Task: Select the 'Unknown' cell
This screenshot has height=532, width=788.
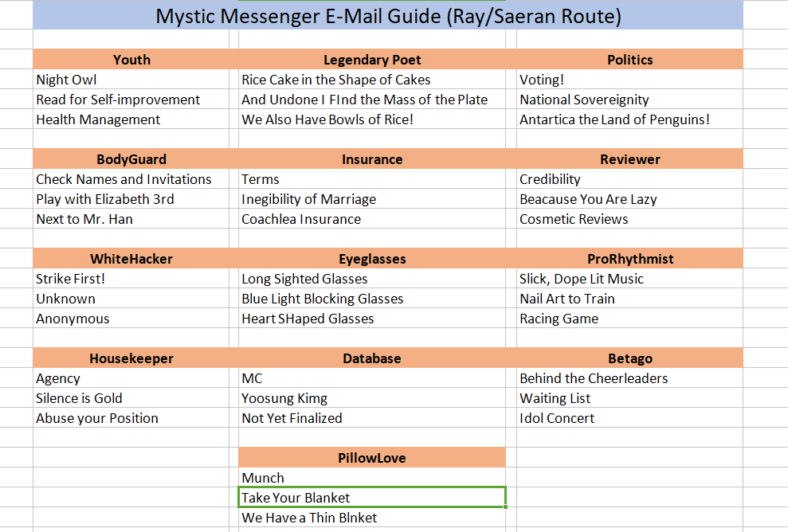Action: (131, 299)
